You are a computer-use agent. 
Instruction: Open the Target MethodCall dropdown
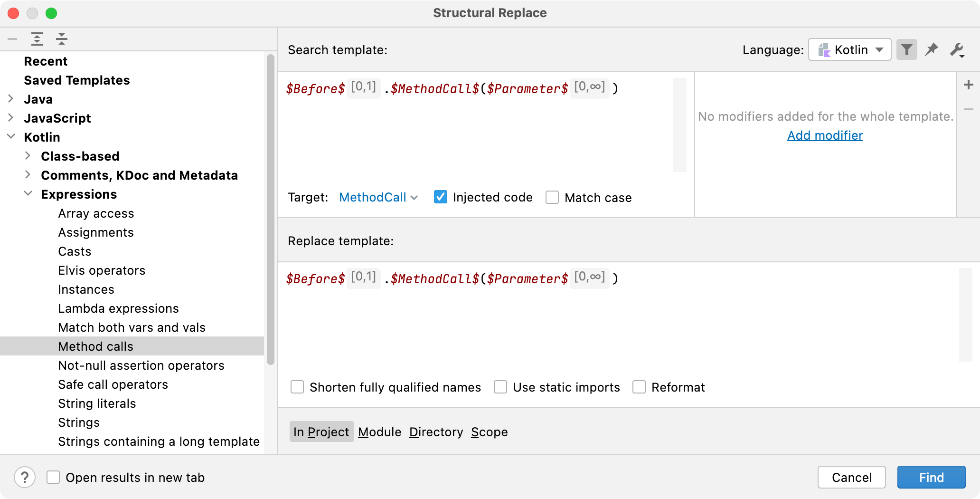[378, 197]
